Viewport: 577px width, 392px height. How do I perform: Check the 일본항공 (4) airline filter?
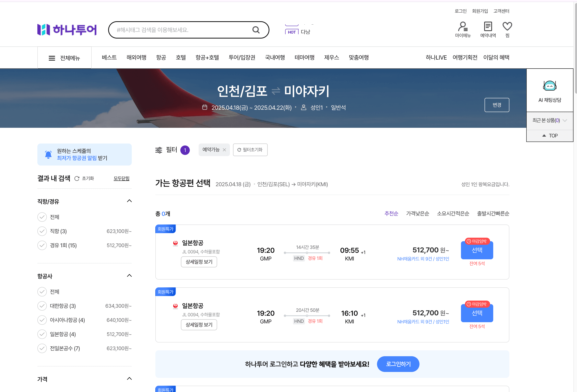point(42,334)
